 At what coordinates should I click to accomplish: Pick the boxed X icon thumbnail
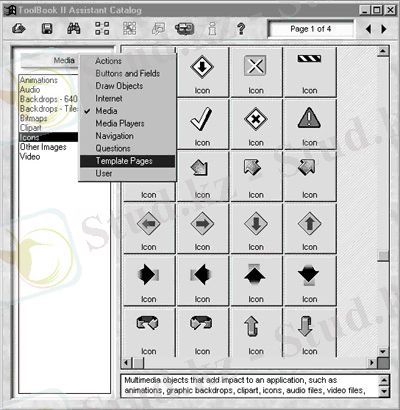coord(256,72)
